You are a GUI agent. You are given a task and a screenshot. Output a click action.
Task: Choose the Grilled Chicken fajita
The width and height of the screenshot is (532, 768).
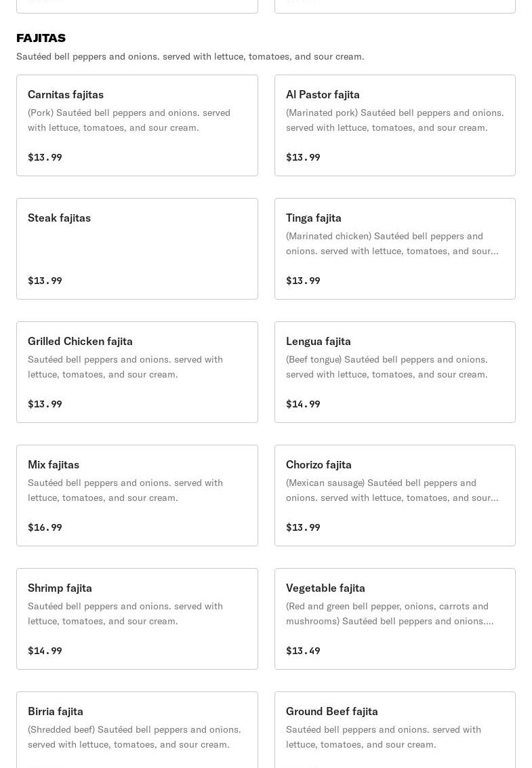[x=137, y=372]
